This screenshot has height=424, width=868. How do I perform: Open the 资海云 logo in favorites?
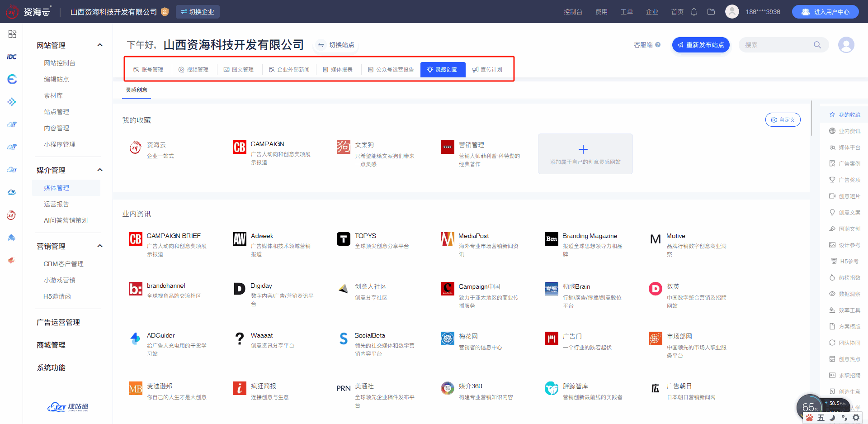(136, 147)
